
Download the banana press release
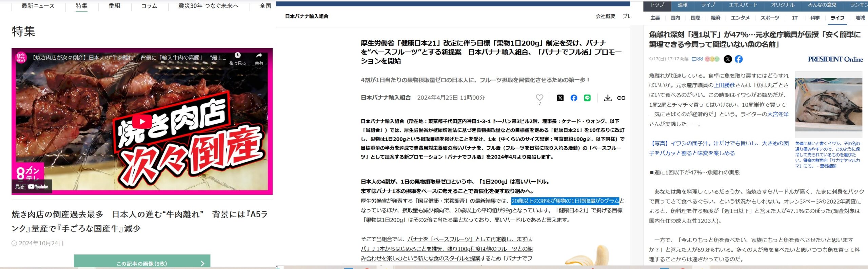pos(608,98)
